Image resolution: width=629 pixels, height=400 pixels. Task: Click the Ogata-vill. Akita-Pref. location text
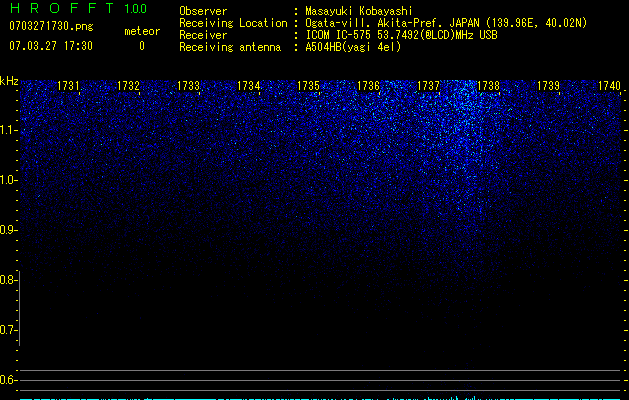[446, 23]
